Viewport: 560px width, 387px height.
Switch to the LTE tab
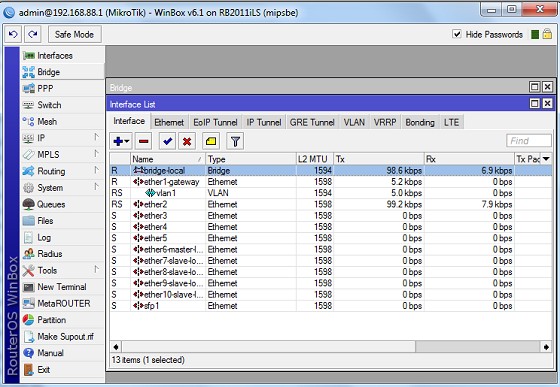click(452, 122)
